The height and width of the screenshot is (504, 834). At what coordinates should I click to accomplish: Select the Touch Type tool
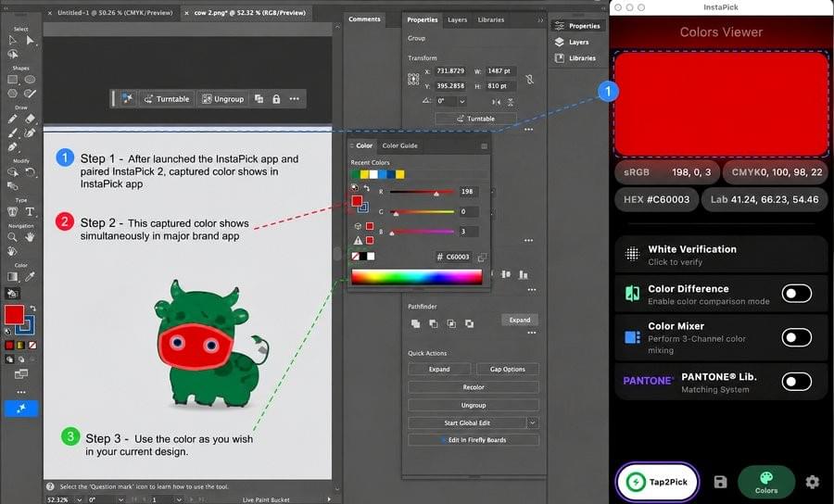12,211
